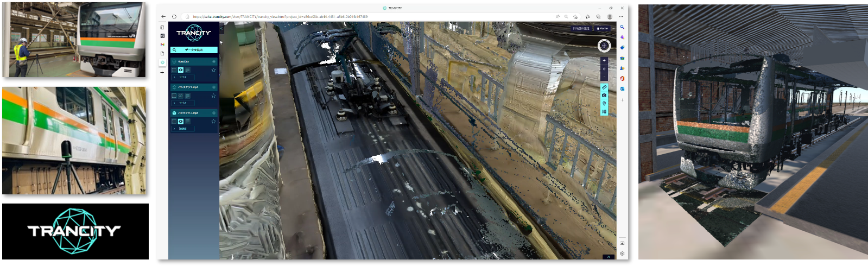Expand the size dropdown under second dataset
This screenshot has height=266, width=868.
[x=183, y=103]
